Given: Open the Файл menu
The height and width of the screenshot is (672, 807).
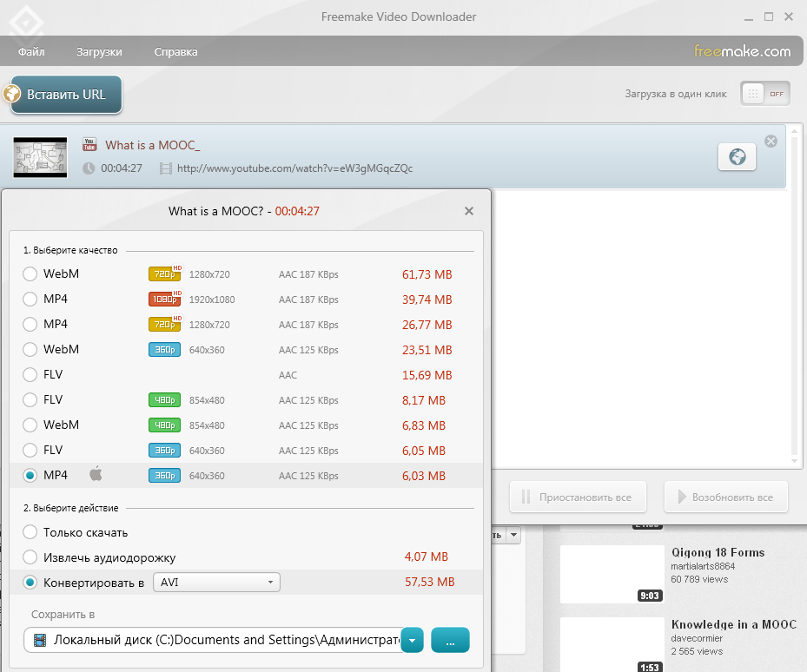Looking at the screenshot, I should [31, 51].
